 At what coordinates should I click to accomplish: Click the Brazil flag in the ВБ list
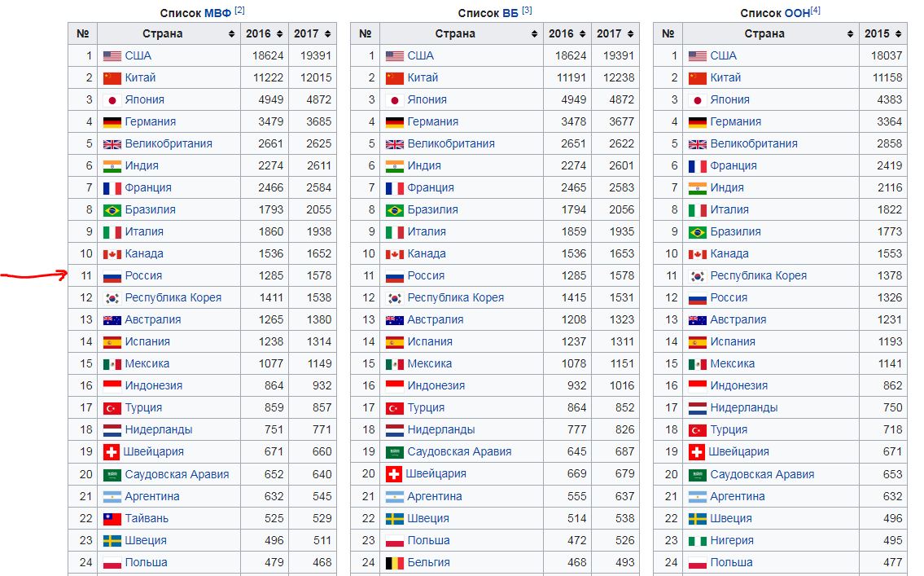(x=394, y=210)
